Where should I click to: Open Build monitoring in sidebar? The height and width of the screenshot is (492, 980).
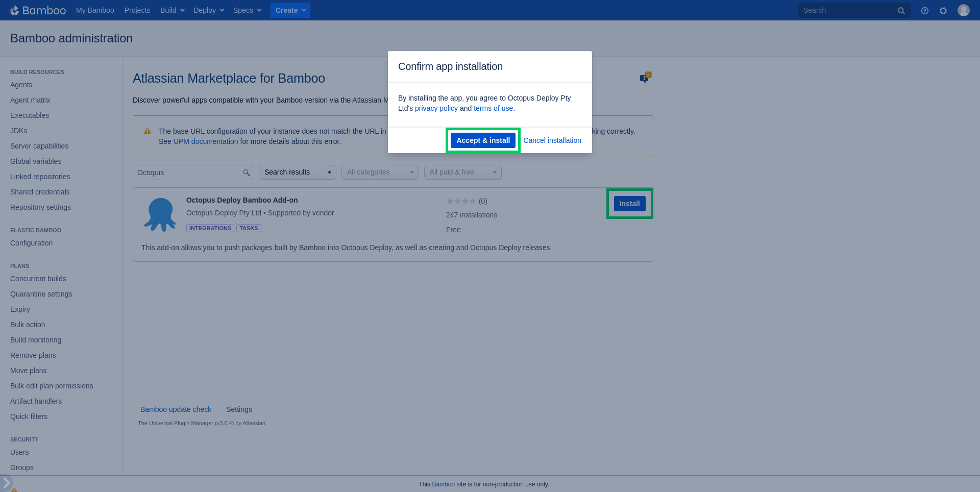(36, 340)
